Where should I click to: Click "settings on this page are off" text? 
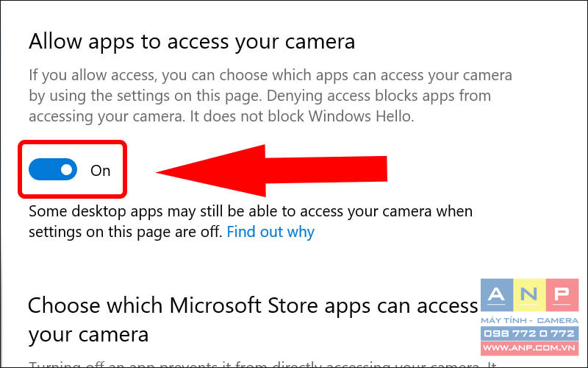click(125, 232)
